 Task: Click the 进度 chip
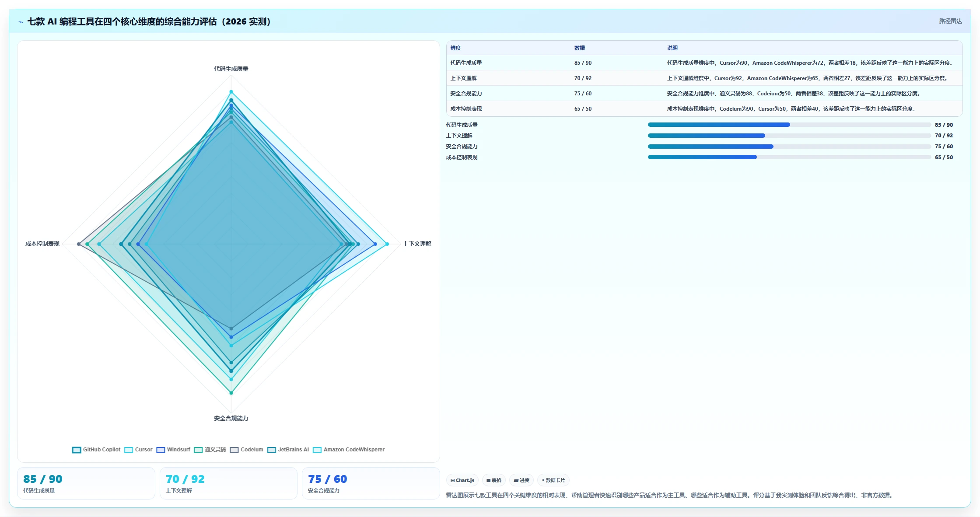point(521,480)
